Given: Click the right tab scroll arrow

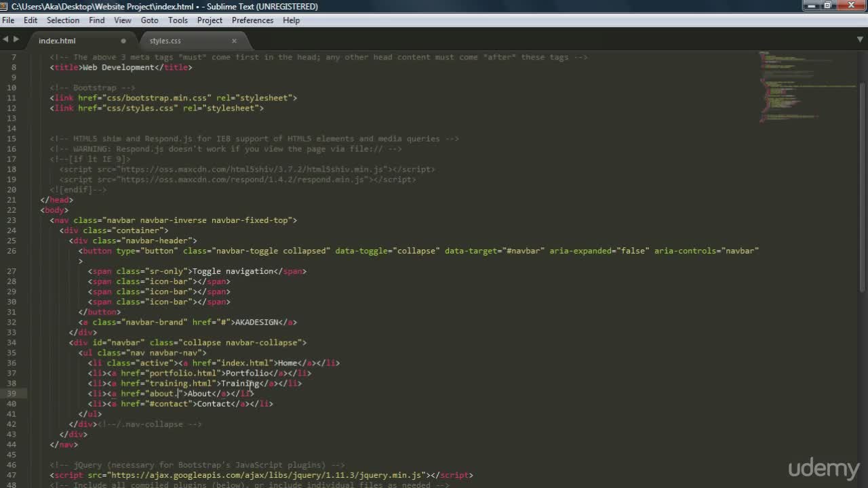Looking at the screenshot, I should pos(16,39).
